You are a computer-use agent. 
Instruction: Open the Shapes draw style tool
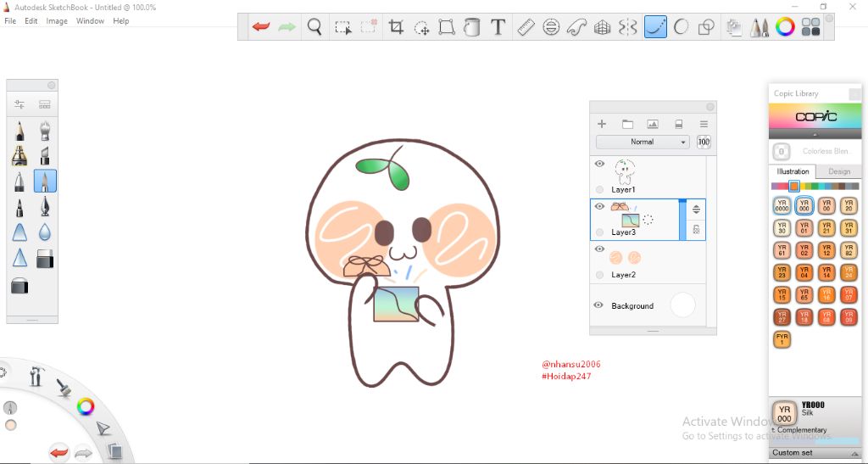(706, 26)
